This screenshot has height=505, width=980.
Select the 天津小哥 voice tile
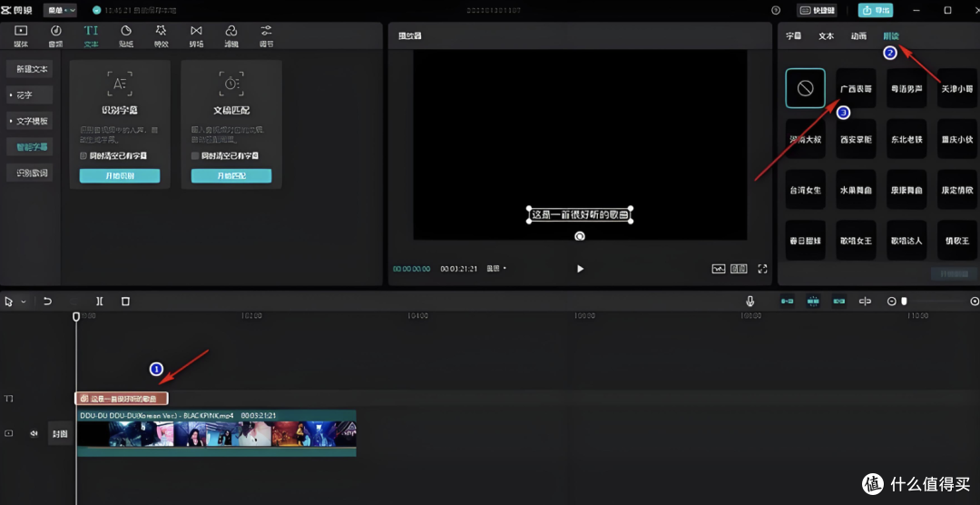coord(957,88)
